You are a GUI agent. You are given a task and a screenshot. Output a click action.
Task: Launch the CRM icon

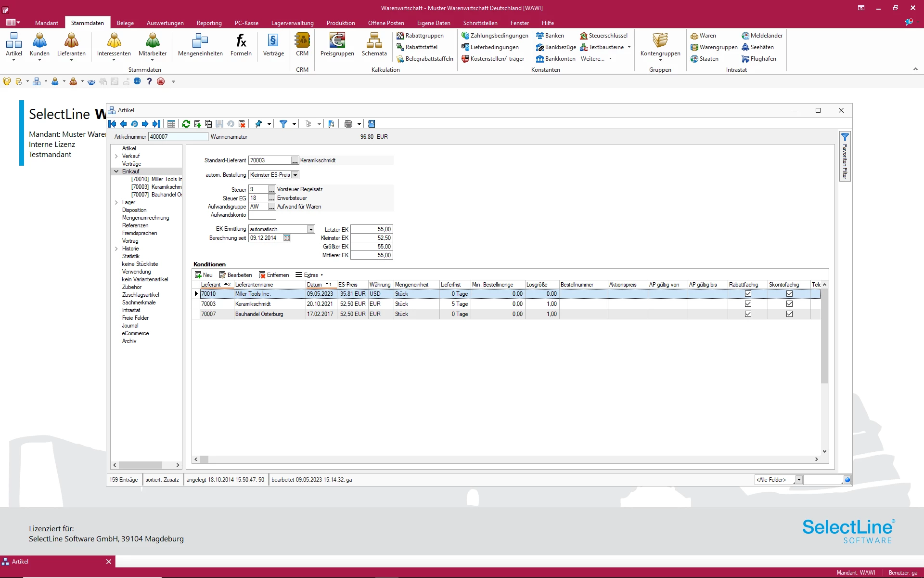click(302, 45)
